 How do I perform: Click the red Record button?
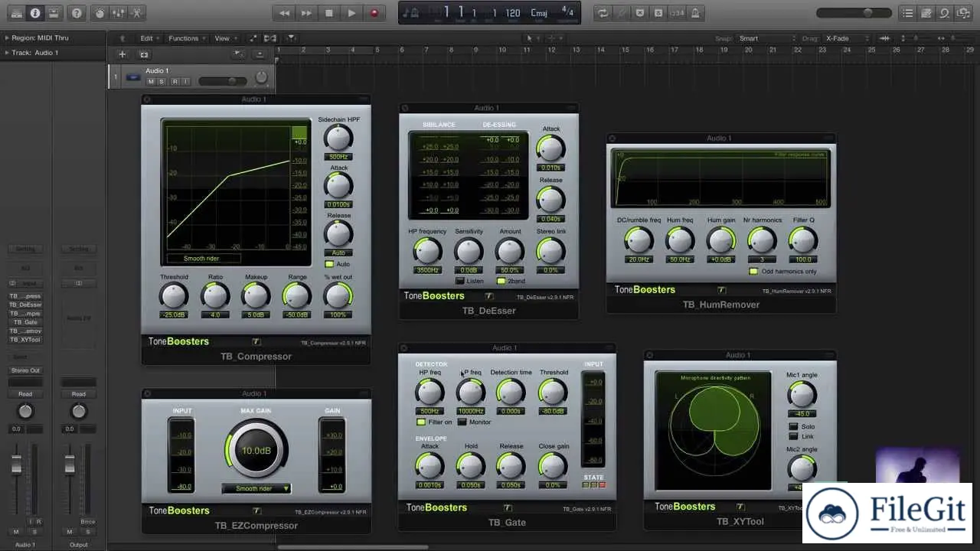(x=374, y=13)
